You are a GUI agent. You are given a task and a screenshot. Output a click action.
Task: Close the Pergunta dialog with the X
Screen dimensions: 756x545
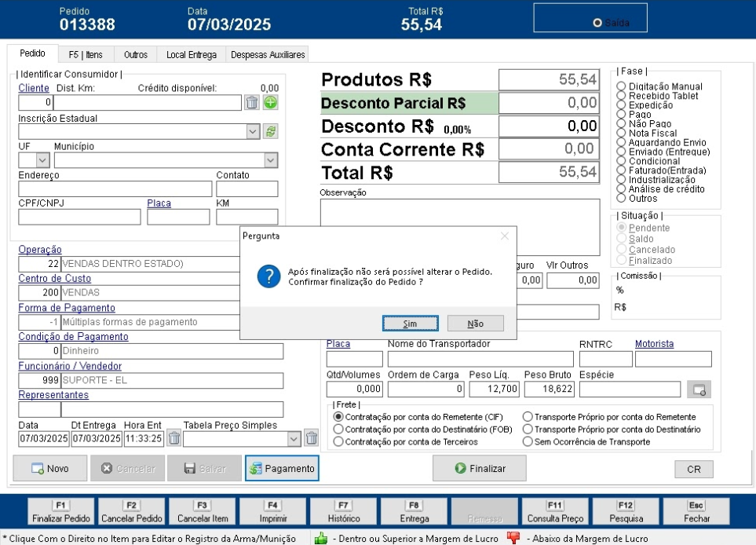click(504, 236)
